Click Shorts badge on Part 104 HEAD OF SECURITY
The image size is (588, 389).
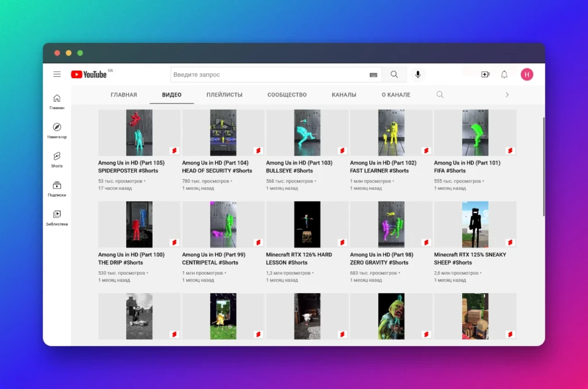coord(258,151)
